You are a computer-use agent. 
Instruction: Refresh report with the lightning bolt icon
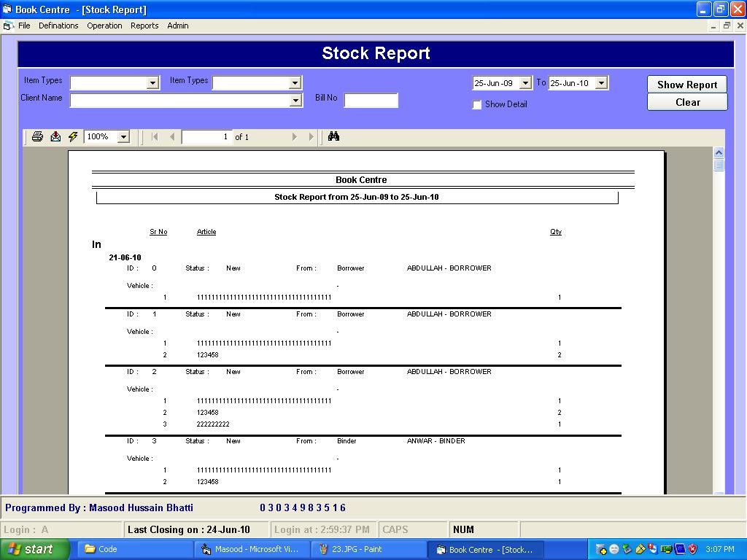[73, 136]
